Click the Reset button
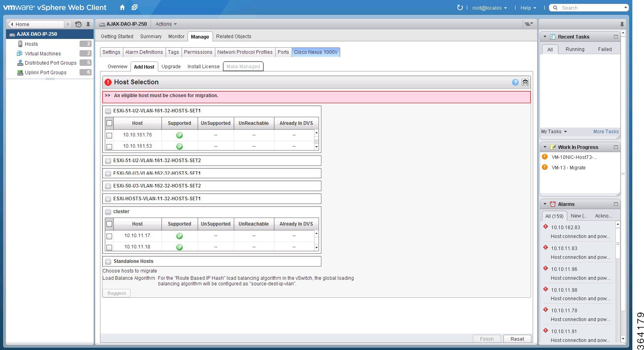Image resolution: width=644 pixels, height=350 pixels. coord(517,339)
